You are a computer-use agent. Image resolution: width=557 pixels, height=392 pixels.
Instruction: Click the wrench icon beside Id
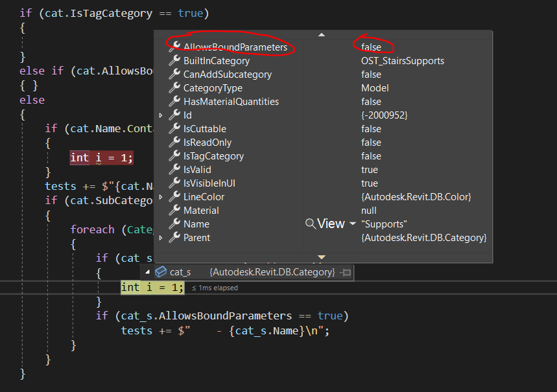pos(174,115)
